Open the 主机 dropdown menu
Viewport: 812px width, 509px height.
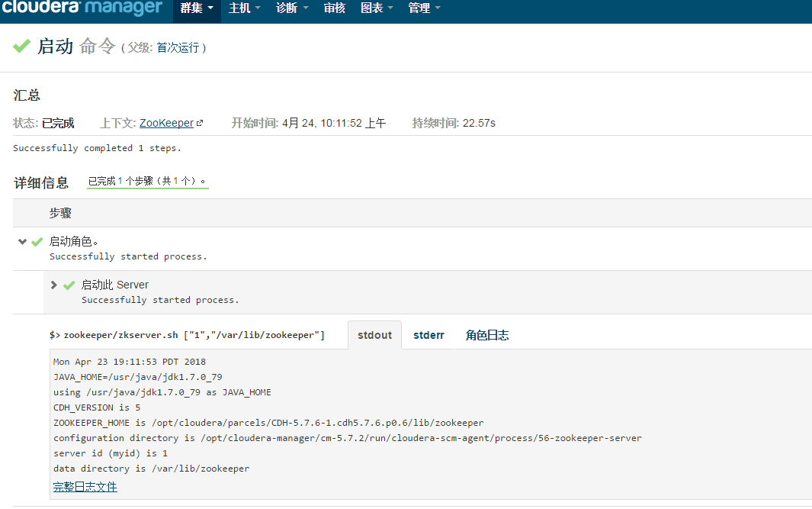(245, 8)
